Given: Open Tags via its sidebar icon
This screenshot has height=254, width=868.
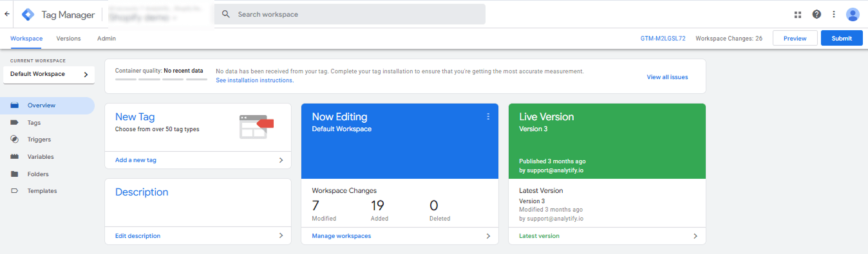Looking at the screenshot, I should [x=14, y=122].
